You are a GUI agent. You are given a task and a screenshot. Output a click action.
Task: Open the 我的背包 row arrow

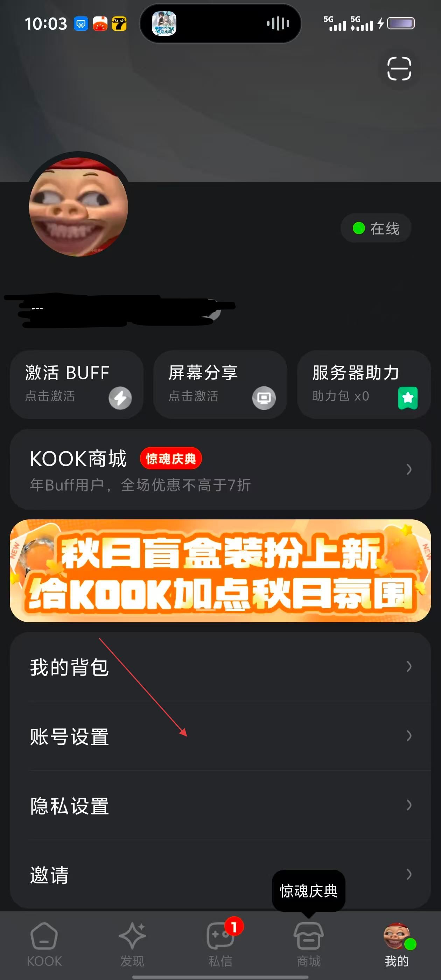(409, 666)
